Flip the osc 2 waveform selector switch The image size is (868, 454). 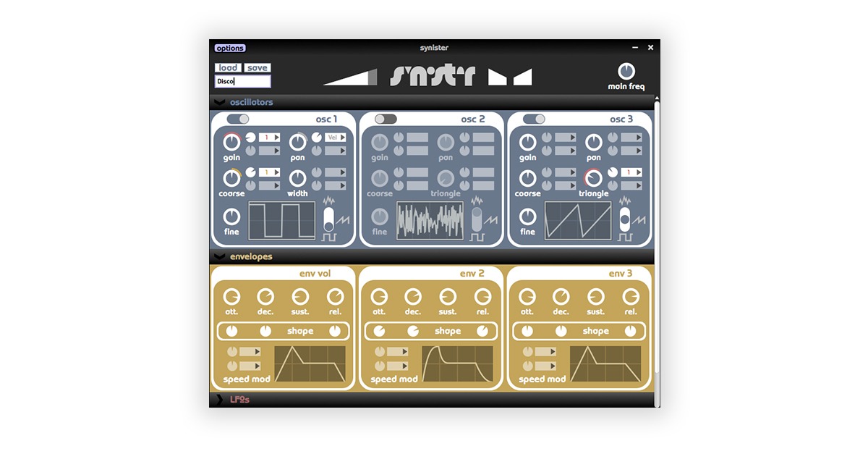pos(477,219)
